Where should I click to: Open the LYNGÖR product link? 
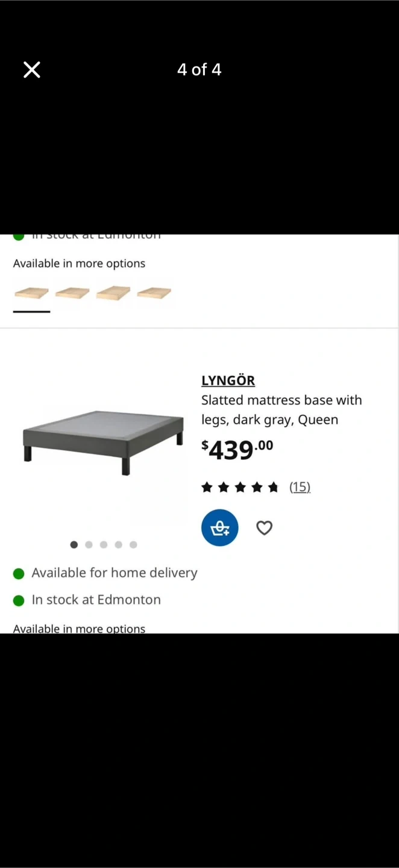coord(228,380)
